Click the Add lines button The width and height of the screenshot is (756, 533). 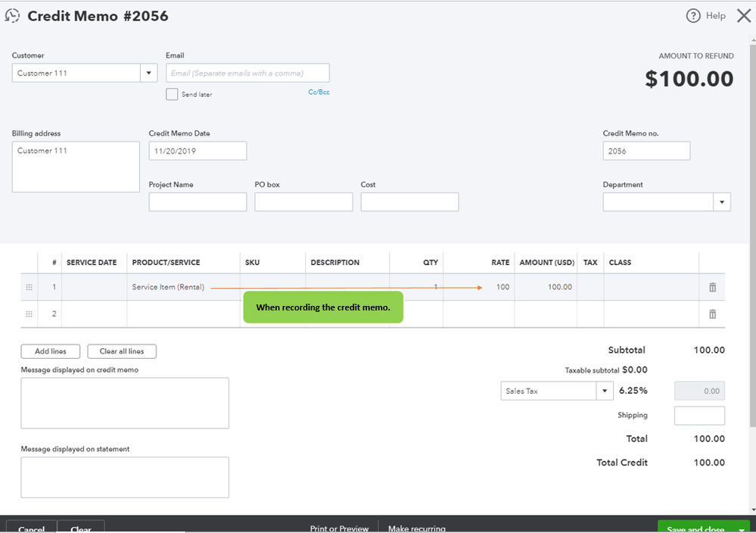(x=51, y=351)
